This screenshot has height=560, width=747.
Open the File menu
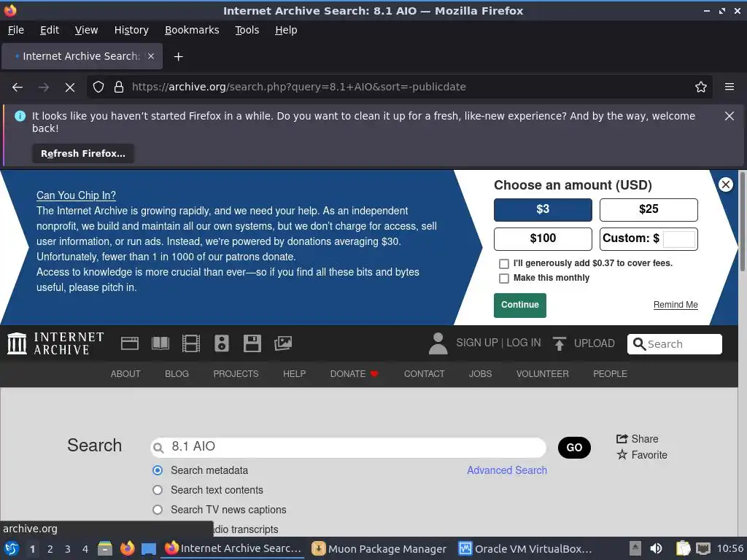pos(16,30)
